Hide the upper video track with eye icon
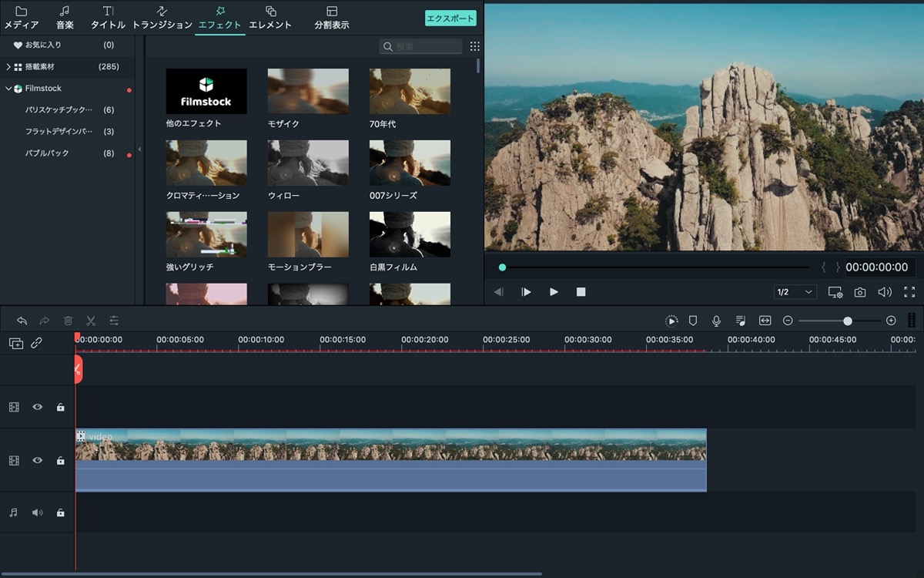Screen dimensions: 924x578 click(x=37, y=407)
